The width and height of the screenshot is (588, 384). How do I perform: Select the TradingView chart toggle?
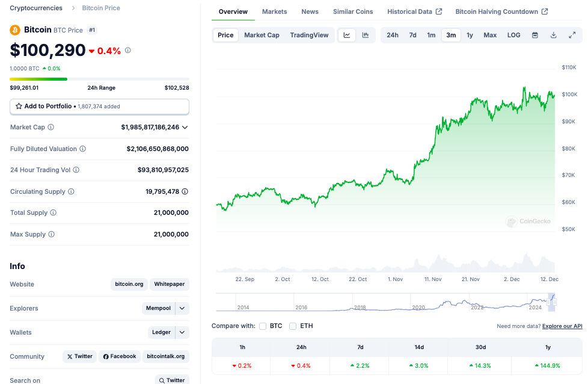pos(310,36)
